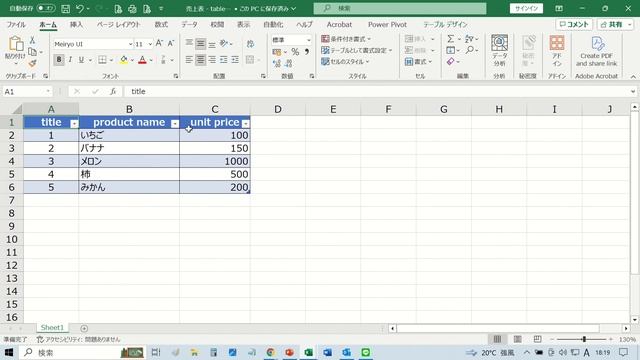Click the Decrease Font Size icon
Viewport: 640px width, 360px height.
tap(171, 43)
